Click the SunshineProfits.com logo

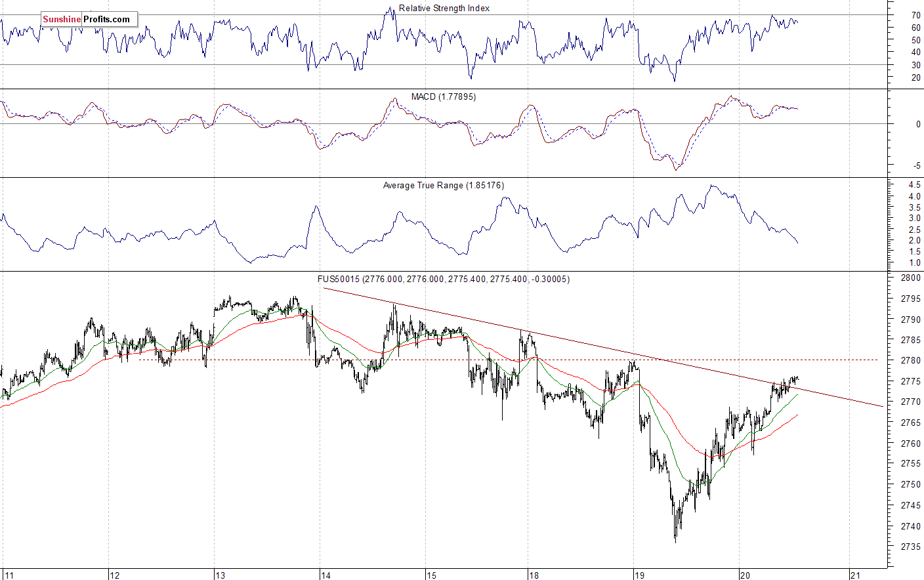point(89,20)
